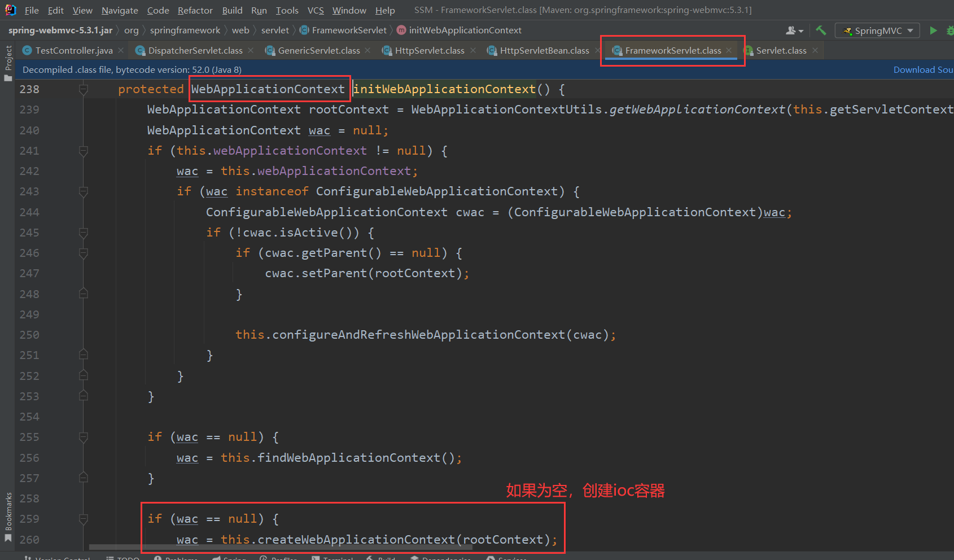Collapse fold marker at line 255
Image resolution: width=954 pixels, height=560 pixels.
point(84,437)
